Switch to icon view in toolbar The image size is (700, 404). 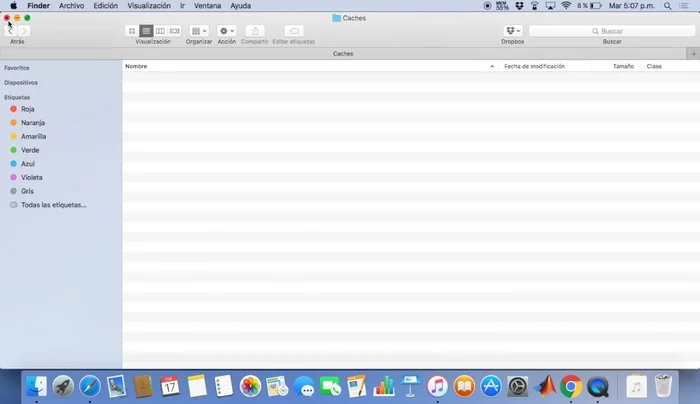click(x=132, y=31)
